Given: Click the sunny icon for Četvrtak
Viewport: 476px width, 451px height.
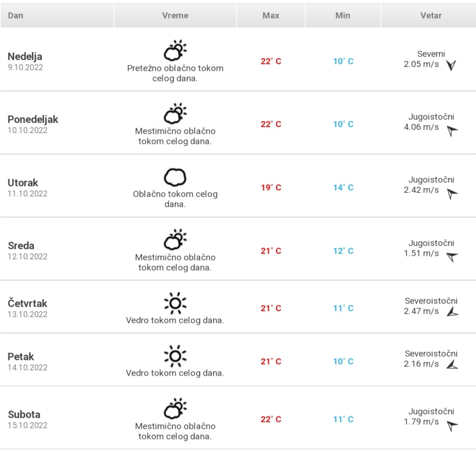Looking at the screenshot, I should [x=175, y=303].
